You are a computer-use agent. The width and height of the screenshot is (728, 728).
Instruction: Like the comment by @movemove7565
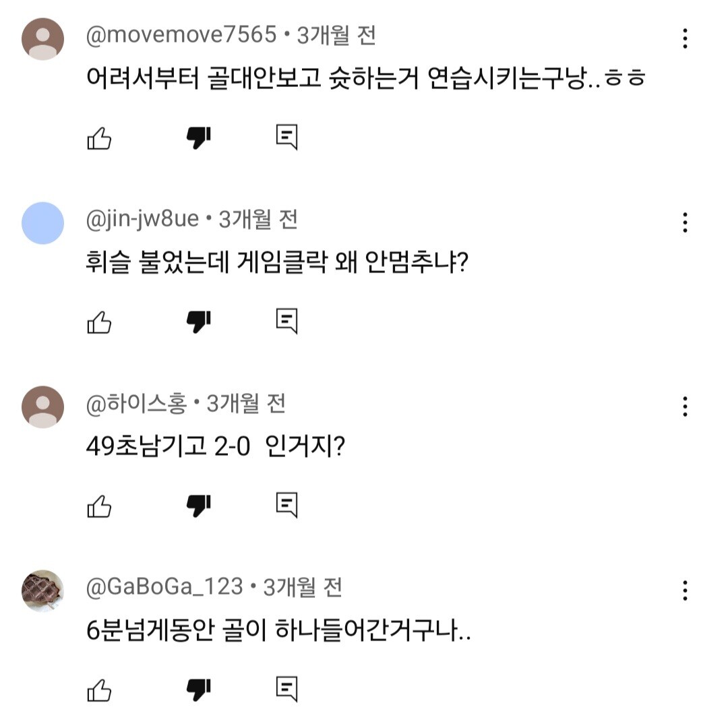coord(99,138)
